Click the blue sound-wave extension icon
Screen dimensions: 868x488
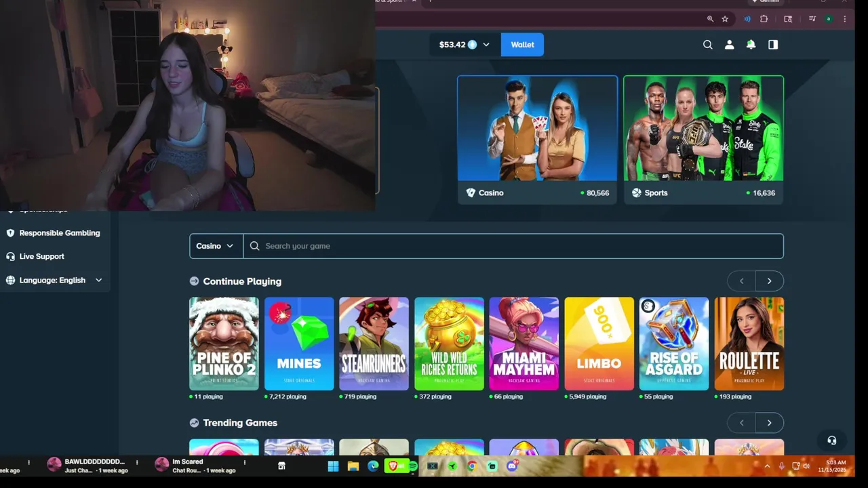(747, 19)
